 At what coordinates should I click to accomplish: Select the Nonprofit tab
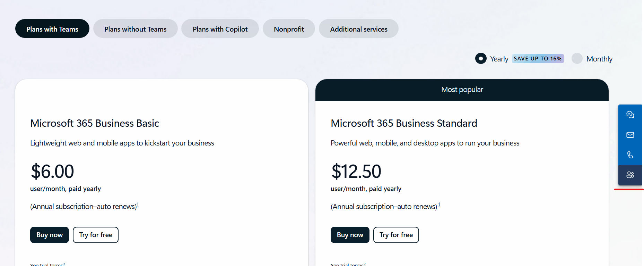[289, 28]
